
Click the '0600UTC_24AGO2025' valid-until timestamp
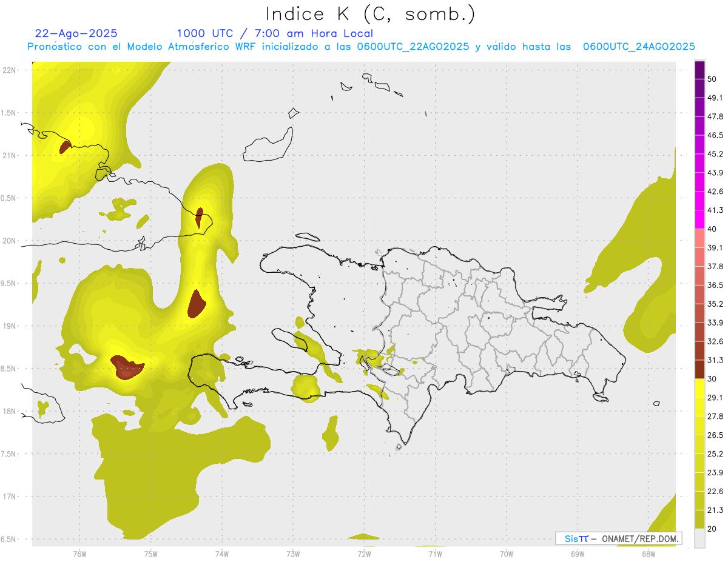pyautogui.click(x=639, y=47)
